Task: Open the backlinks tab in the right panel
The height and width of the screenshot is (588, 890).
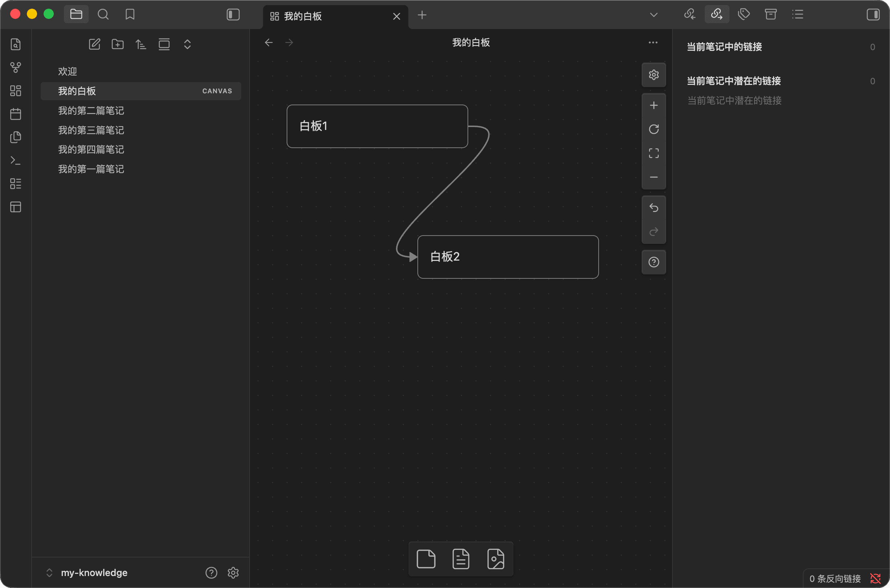Action: 689,15
